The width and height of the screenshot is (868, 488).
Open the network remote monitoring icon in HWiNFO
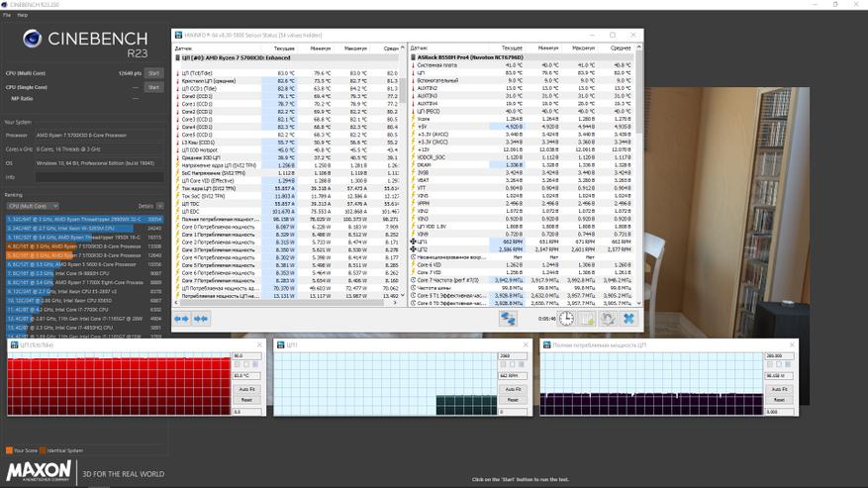[508, 319]
